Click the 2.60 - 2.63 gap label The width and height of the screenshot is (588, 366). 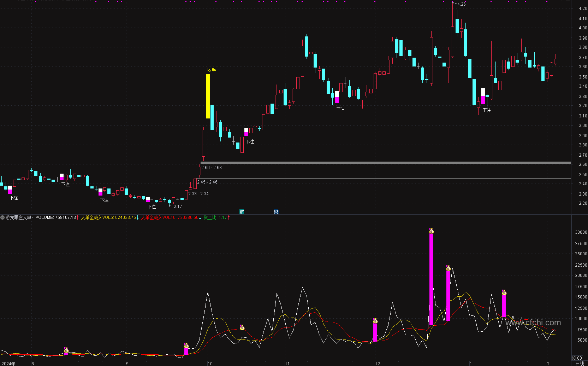pyautogui.click(x=212, y=168)
